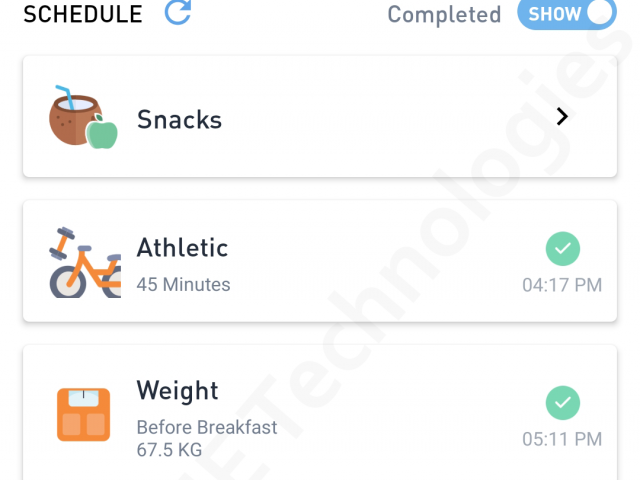Click the green checkmark on Athletic
This screenshot has width=640, height=480.
pos(563,249)
